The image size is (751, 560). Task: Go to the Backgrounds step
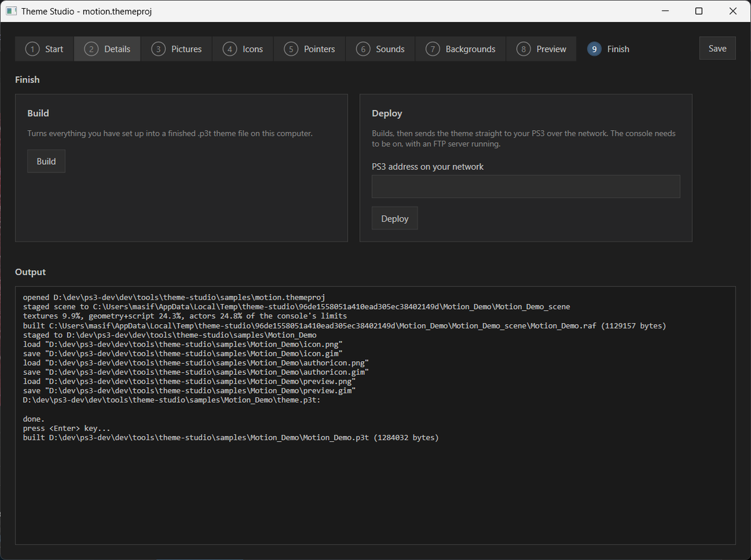461,49
